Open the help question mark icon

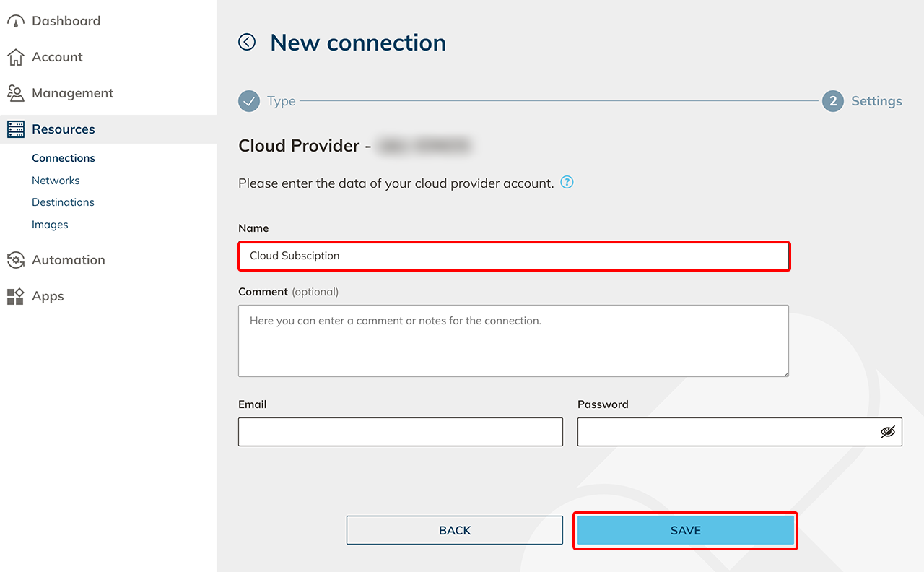pyautogui.click(x=567, y=183)
